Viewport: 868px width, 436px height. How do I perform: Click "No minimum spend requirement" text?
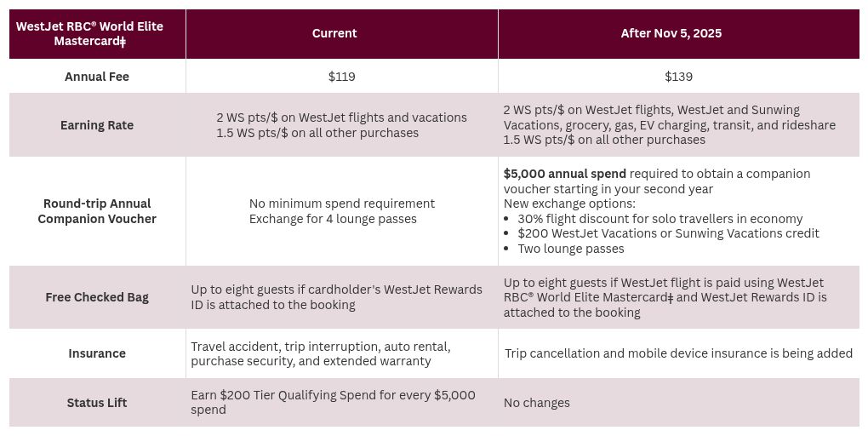[341, 204]
